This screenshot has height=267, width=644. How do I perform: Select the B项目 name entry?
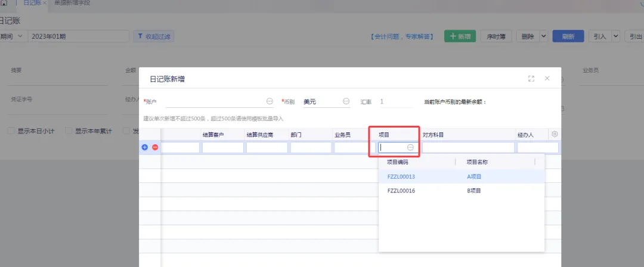(x=473, y=191)
